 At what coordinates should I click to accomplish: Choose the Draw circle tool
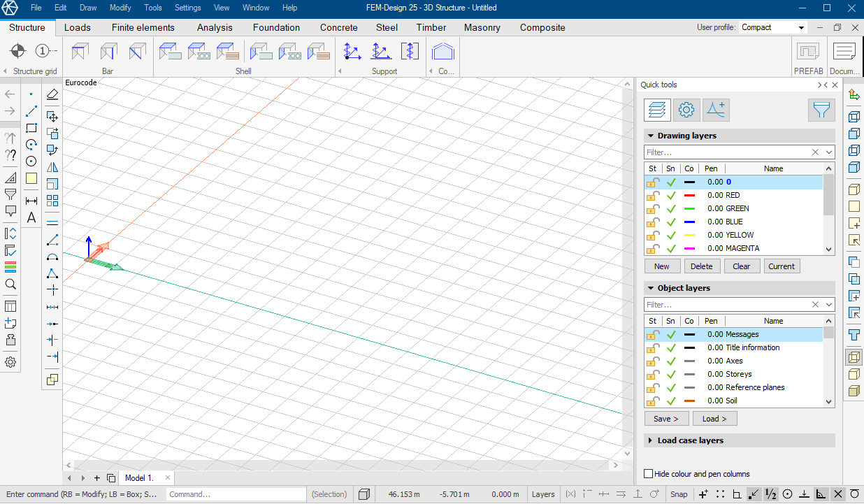[31, 161]
